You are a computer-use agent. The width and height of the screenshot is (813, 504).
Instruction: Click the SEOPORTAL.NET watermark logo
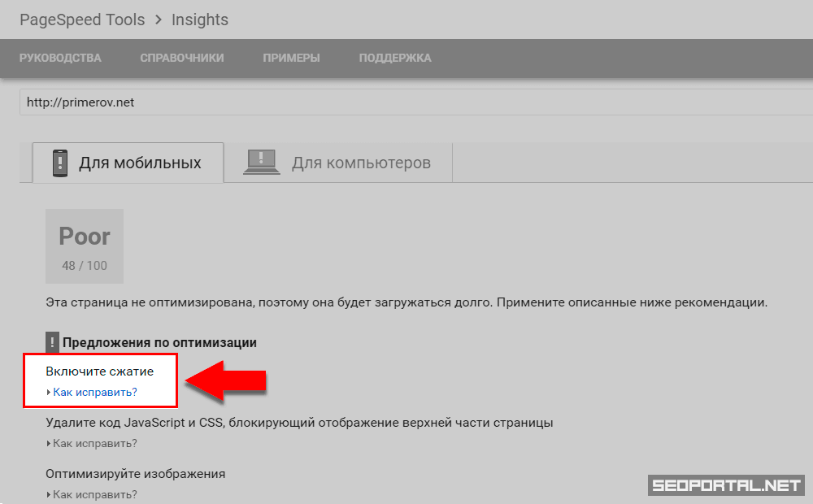pyautogui.click(x=725, y=485)
